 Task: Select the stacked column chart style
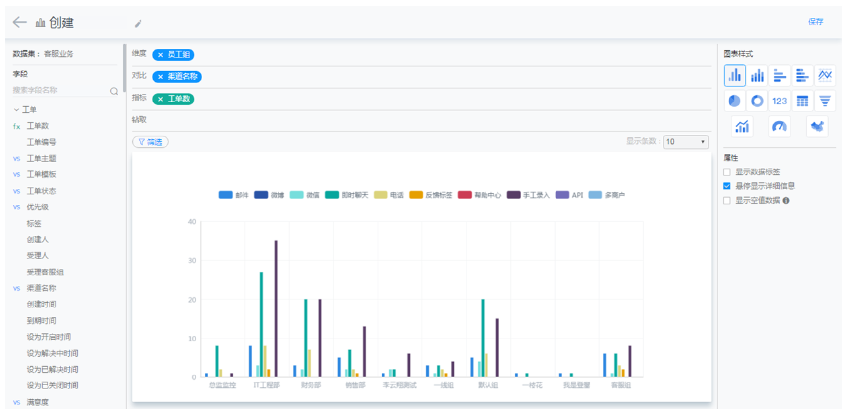757,75
